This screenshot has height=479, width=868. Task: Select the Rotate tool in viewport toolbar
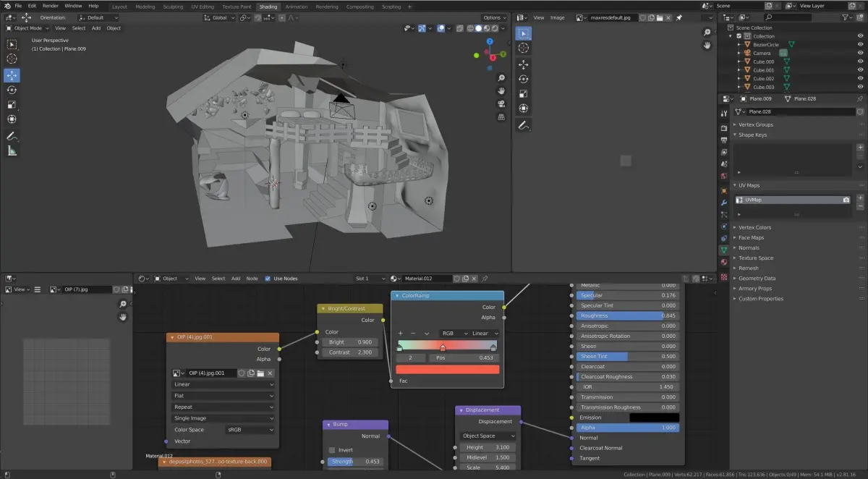12,90
